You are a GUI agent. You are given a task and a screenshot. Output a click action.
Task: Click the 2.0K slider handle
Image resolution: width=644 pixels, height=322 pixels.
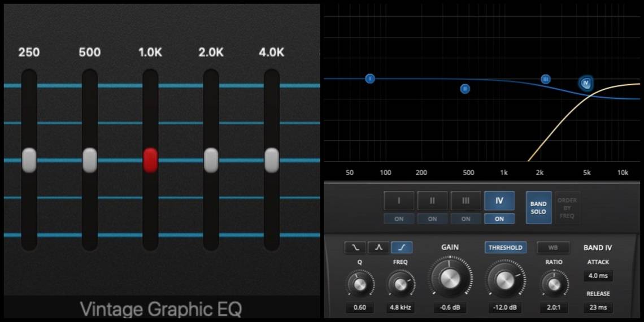click(x=211, y=160)
